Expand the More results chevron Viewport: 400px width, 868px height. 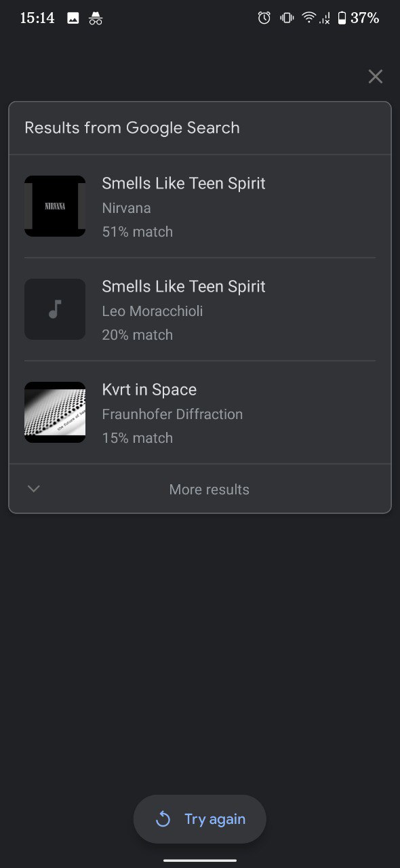tap(34, 489)
